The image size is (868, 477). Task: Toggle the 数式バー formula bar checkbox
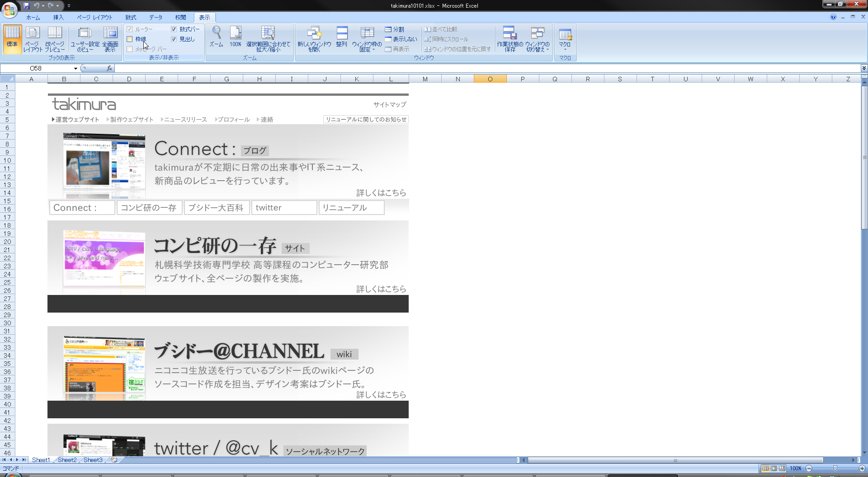174,29
